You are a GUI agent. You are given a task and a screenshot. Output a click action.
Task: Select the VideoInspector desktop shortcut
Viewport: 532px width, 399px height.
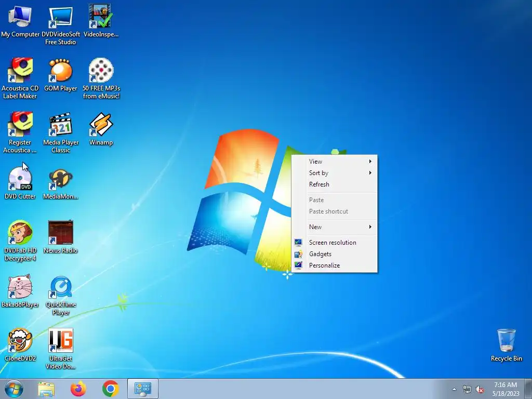101,21
